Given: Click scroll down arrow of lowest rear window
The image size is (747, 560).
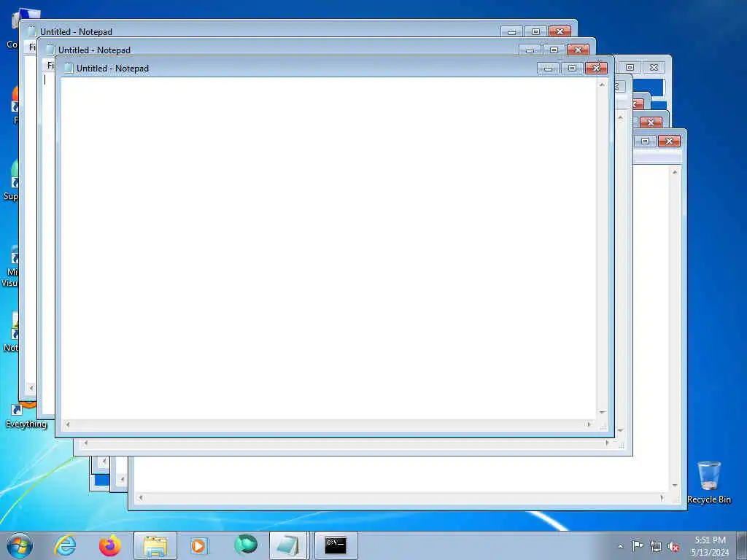Looking at the screenshot, I should coord(675,485).
